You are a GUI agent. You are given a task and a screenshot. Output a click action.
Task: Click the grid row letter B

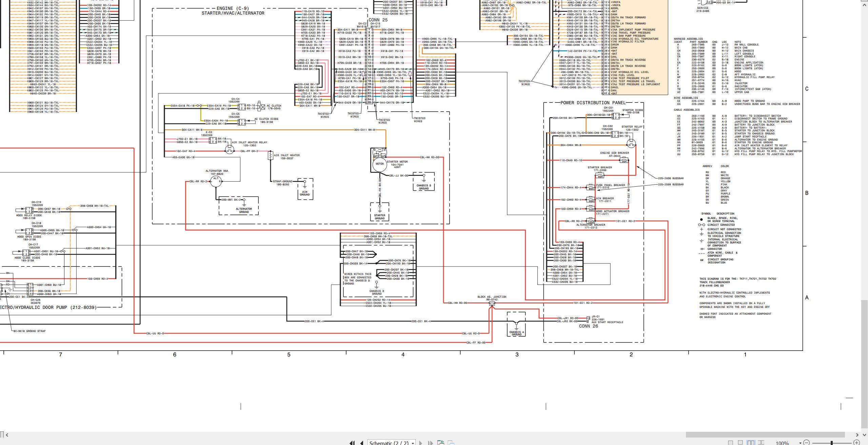807,193
